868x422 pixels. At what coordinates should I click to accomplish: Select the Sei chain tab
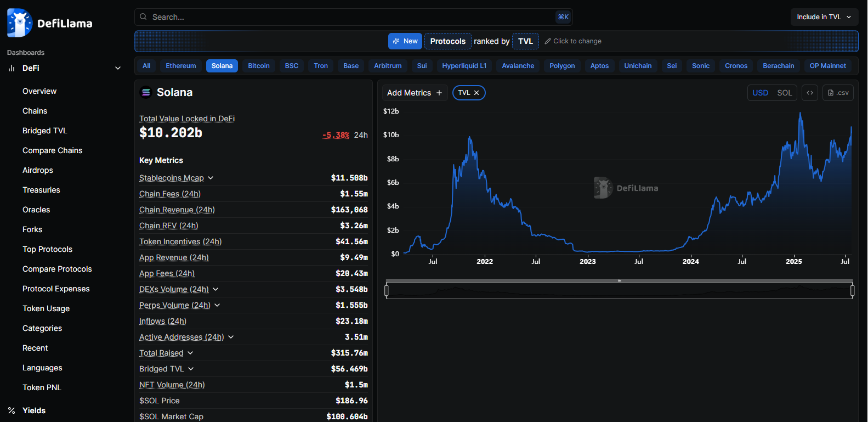[672, 66]
